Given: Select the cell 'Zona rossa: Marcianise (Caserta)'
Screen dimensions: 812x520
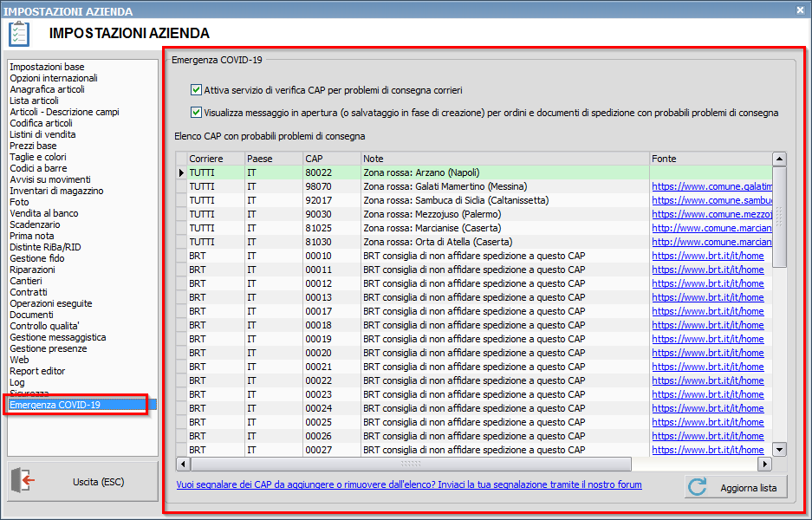Looking at the screenshot, I should point(505,228).
